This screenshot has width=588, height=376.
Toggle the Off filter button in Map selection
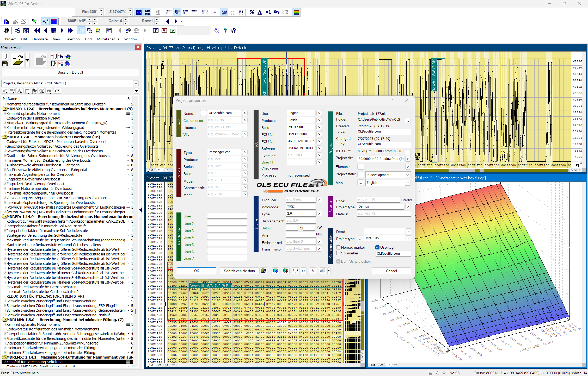click(57, 91)
